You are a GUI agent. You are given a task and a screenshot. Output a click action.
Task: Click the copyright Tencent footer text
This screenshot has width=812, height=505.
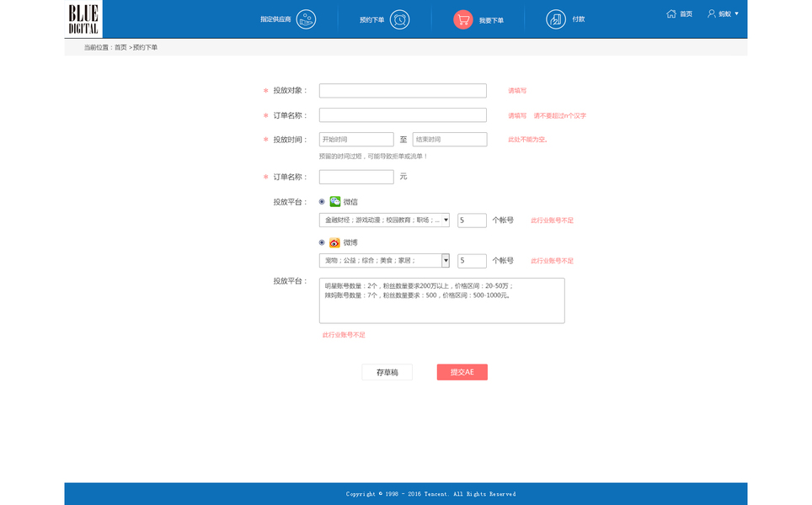431,494
